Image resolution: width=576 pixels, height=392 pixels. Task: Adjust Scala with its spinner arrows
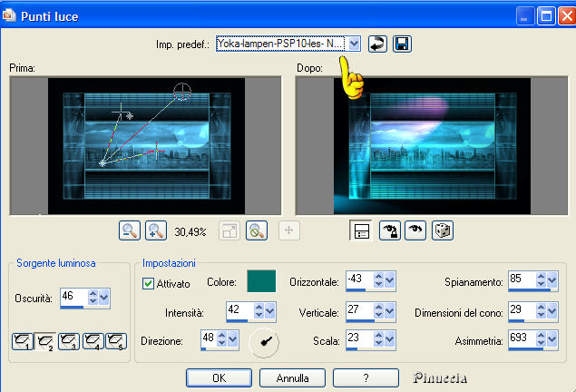click(x=378, y=339)
